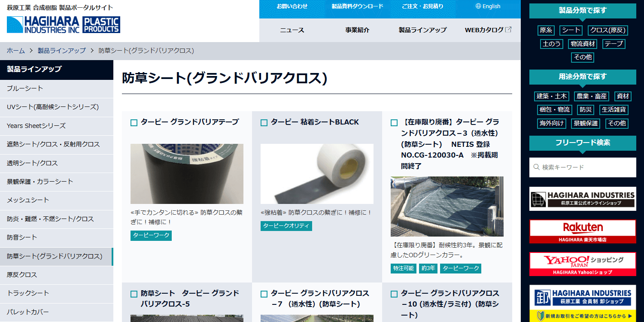
Task: Select checkbox for グランドバリアクロス-7 (透水性)
Action: [264, 294]
